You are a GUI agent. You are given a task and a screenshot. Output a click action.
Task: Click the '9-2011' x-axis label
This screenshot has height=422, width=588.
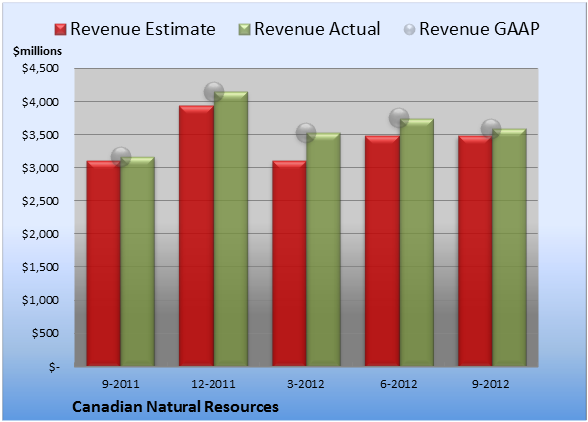pos(121,384)
